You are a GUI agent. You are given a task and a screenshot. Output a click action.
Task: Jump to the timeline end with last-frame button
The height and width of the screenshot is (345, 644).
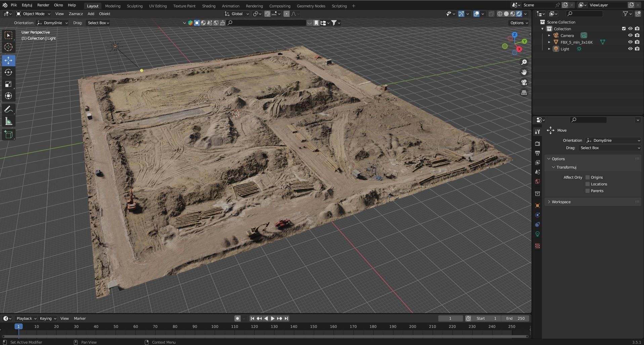286,318
